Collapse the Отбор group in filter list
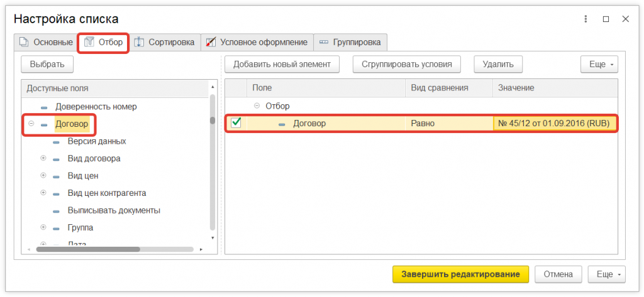This screenshot has width=644, height=297. pyautogui.click(x=257, y=106)
